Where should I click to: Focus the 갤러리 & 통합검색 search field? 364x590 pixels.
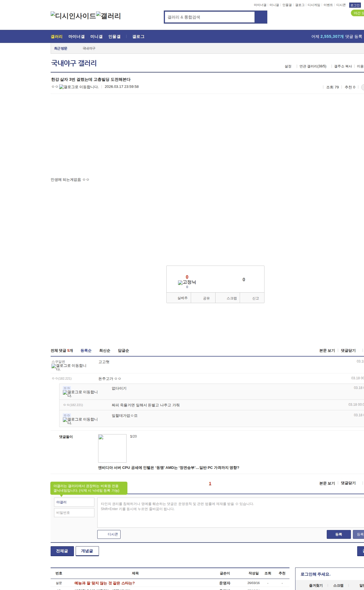point(210,17)
